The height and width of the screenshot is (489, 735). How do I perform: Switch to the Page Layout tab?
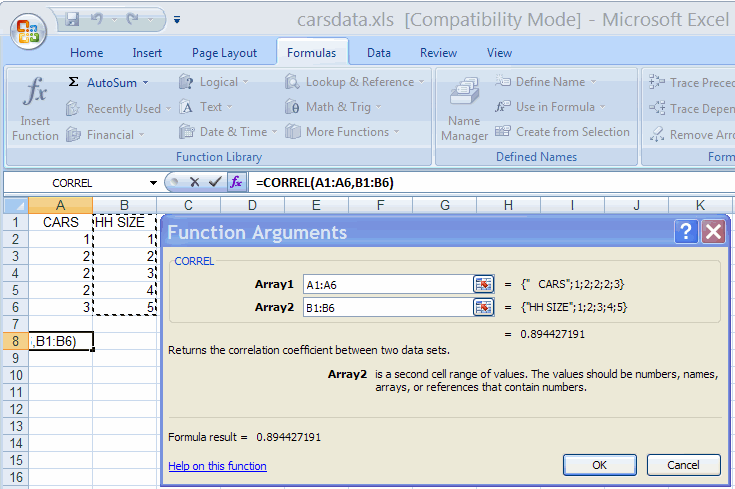[x=224, y=53]
